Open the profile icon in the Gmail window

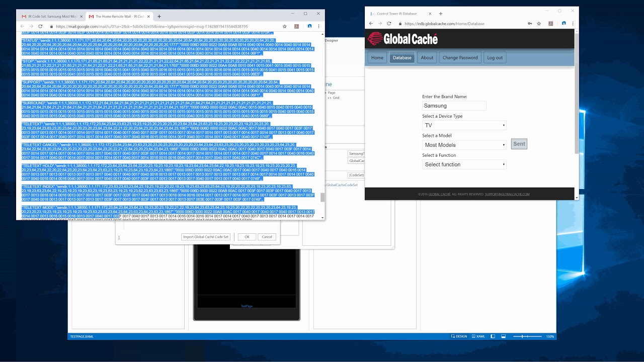[309, 26]
